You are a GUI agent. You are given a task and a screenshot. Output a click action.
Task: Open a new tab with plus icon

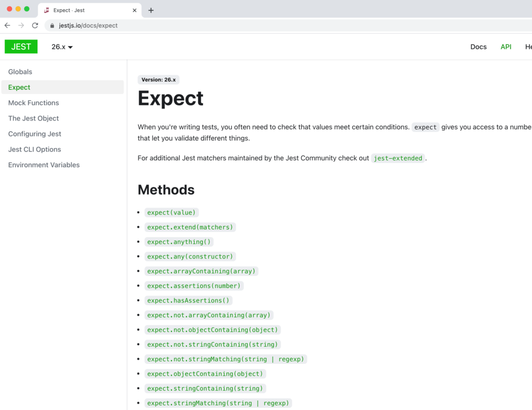coord(151,10)
